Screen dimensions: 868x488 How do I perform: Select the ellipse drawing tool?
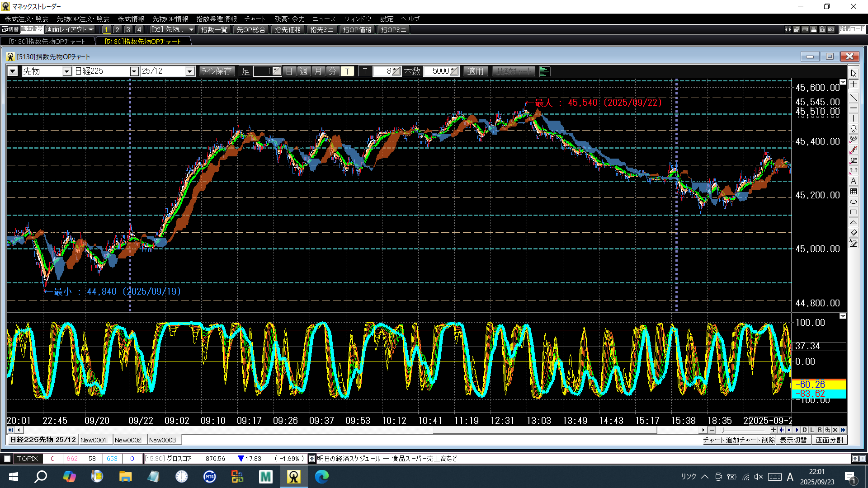click(x=853, y=202)
